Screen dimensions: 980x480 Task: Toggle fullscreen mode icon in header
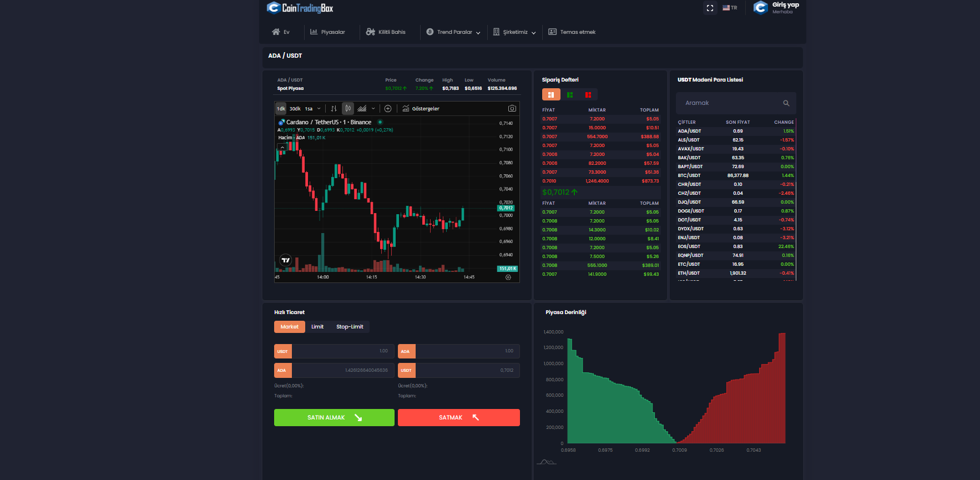pyautogui.click(x=710, y=8)
